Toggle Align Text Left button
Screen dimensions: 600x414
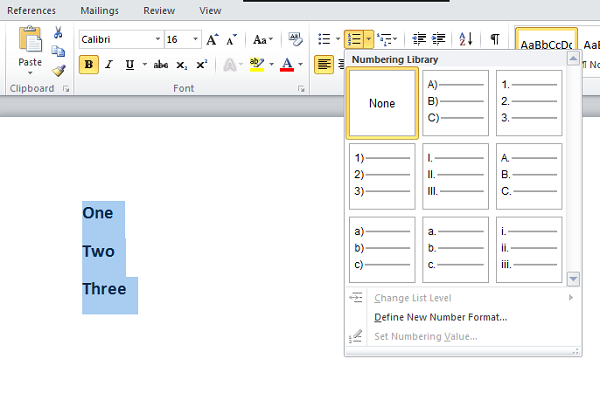tap(323, 65)
